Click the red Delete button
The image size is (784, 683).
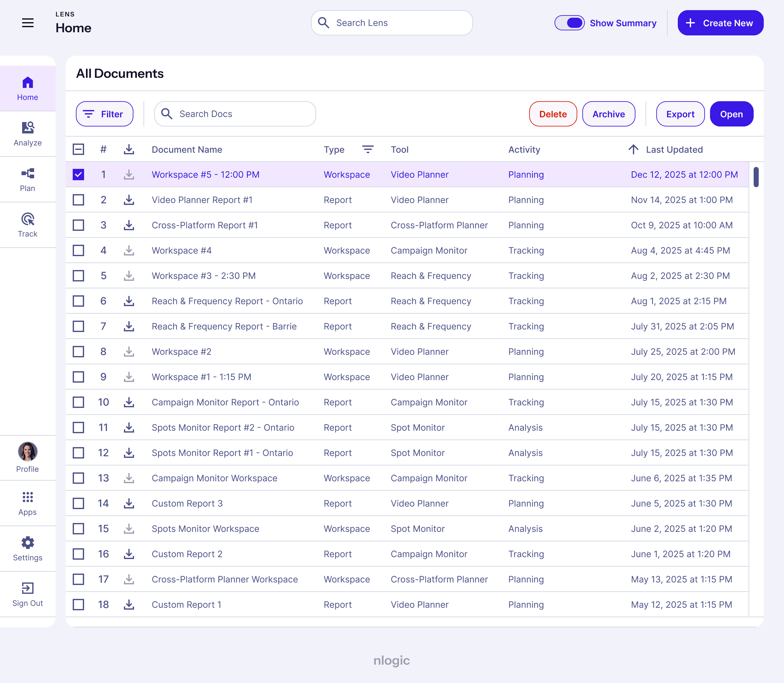pos(552,114)
